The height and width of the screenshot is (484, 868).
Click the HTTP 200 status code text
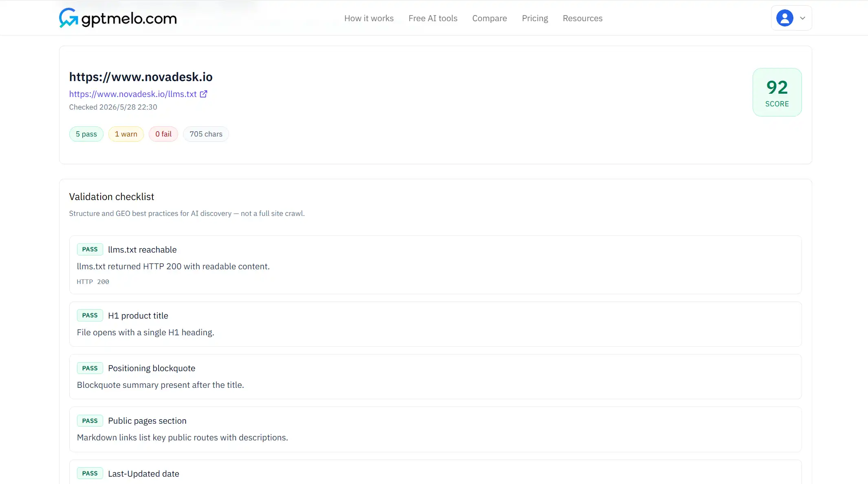coord(93,282)
